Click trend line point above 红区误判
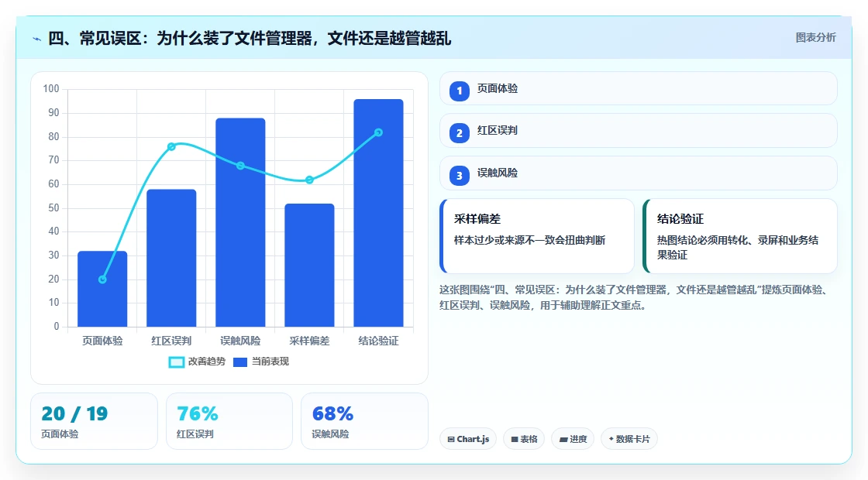 pyautogui.click(x=171, y=146)
